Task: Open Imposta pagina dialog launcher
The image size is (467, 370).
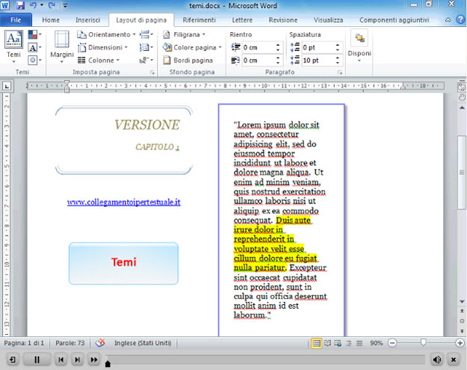Action: [x=152, y=72]
